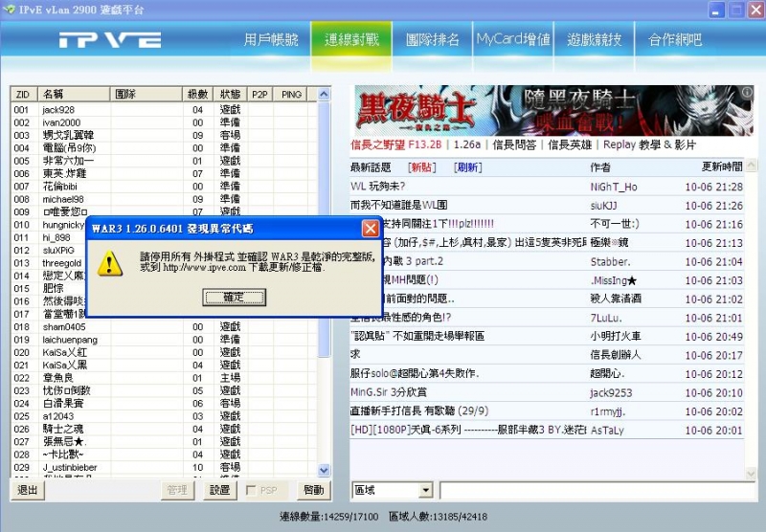Sort by the PING column header

click(291, 94)
